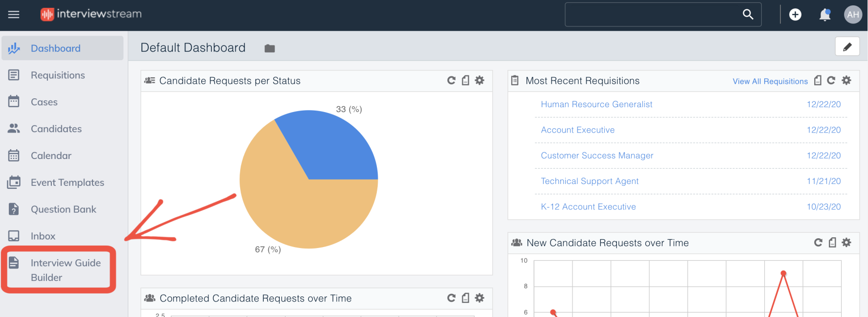The image size is (868, 317).
Task: Open settings gear for Completed Candidate Requests over Time
Action: click(x=480, y=298)
